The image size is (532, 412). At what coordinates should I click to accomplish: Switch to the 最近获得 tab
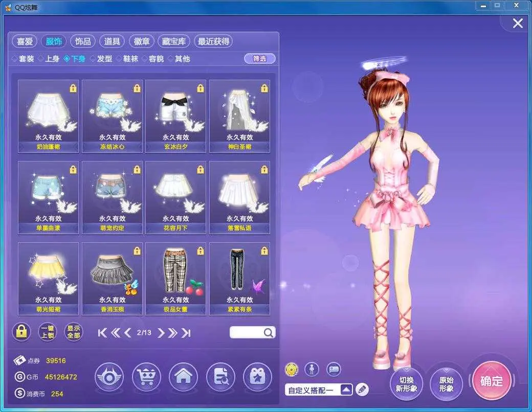(x=213, y=41)
